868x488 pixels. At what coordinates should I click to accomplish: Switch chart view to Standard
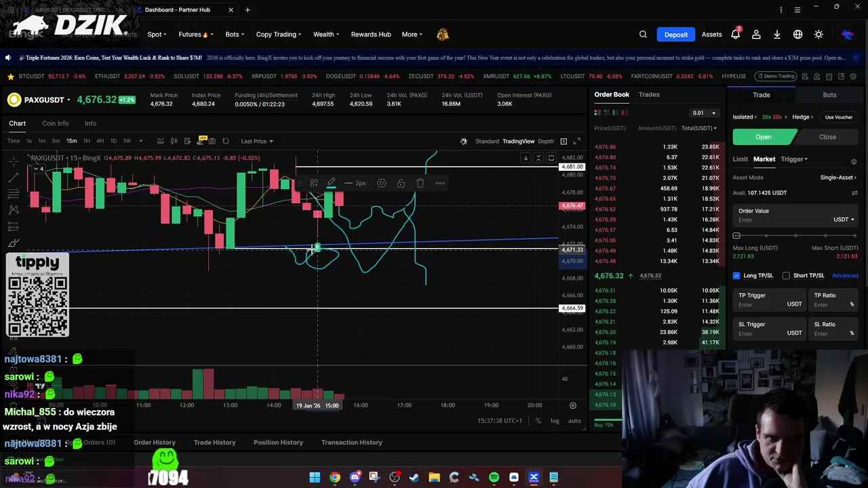click(487, 141)
